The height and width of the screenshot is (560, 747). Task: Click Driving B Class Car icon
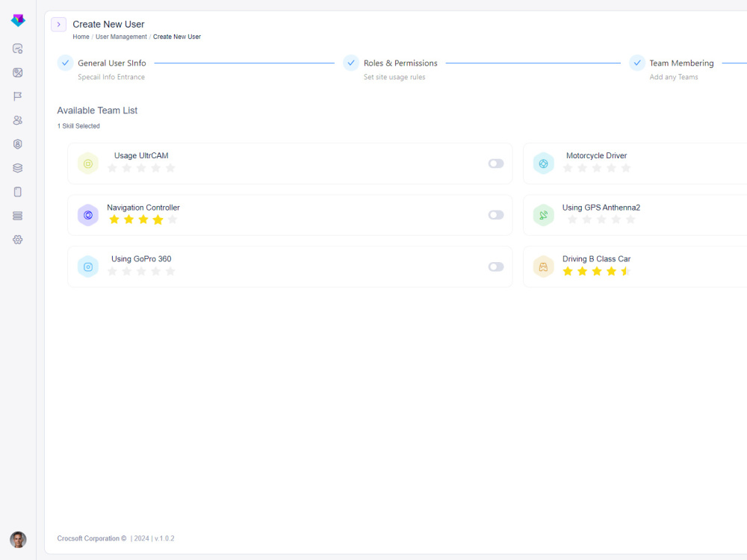pyautogui.click(x=543, y=267)
